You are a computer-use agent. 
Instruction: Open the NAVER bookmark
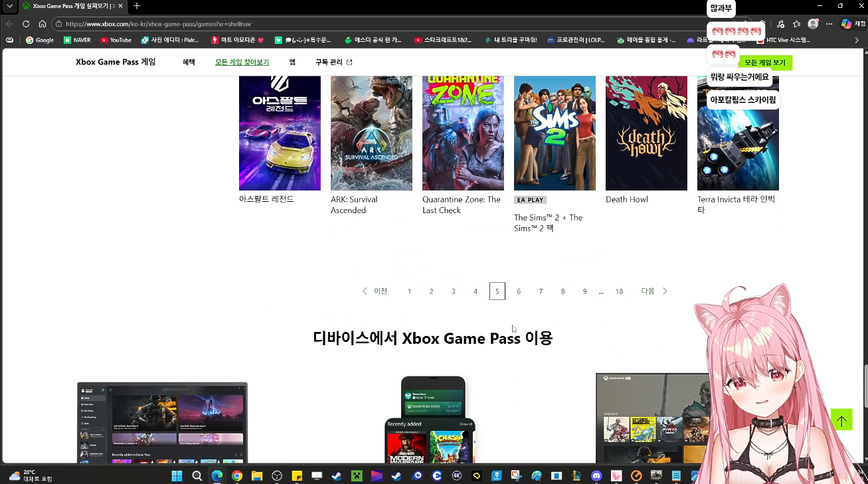[77, 40]
